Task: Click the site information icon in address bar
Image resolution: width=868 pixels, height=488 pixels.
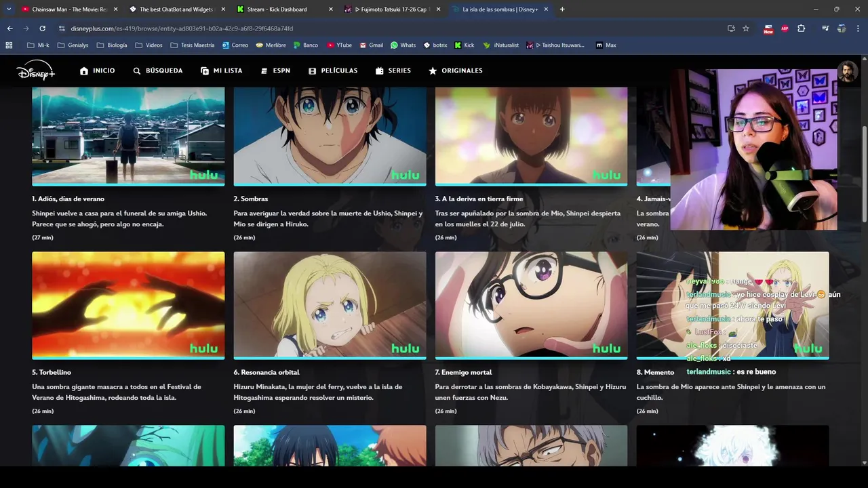Action: point(62,28)
